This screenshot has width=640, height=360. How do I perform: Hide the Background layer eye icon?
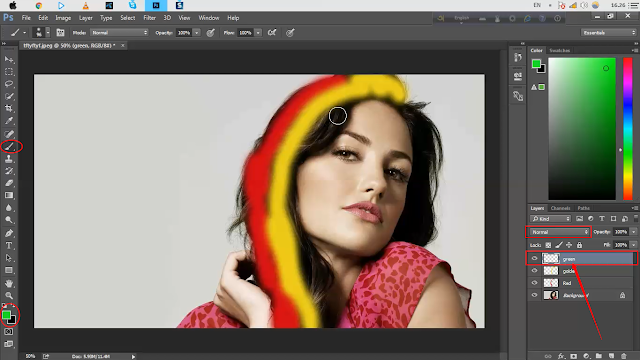(534, 295)
